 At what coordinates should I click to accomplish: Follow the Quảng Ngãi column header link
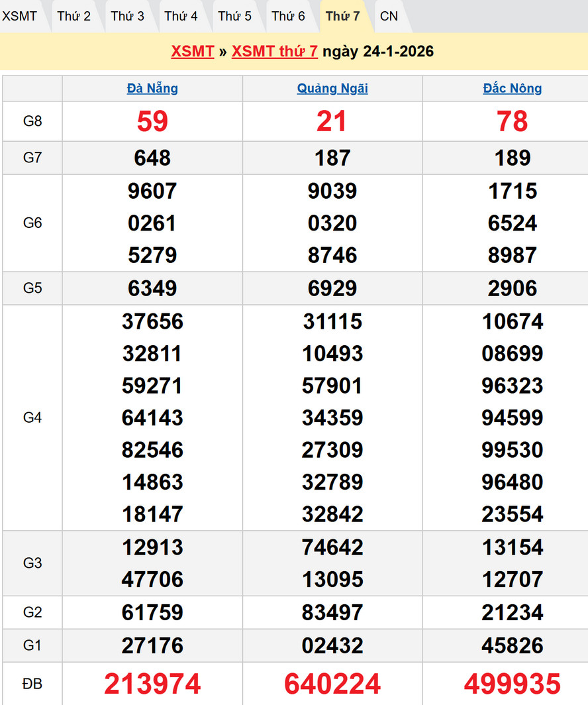332,88
